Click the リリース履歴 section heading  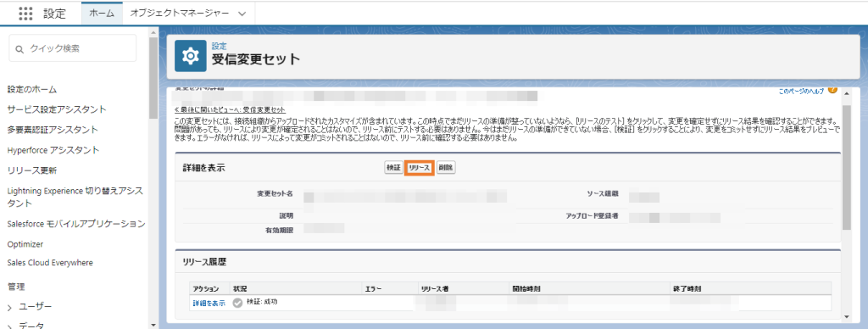[x=204, y=262]
